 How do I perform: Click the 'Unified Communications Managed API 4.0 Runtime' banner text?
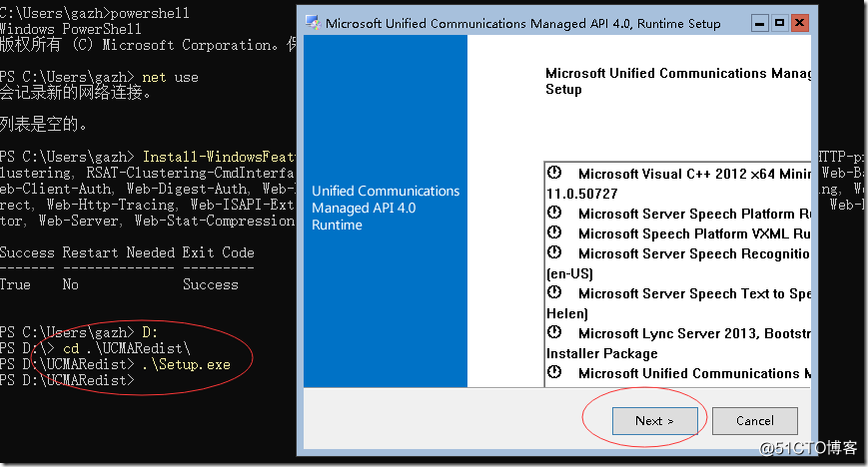386,208
